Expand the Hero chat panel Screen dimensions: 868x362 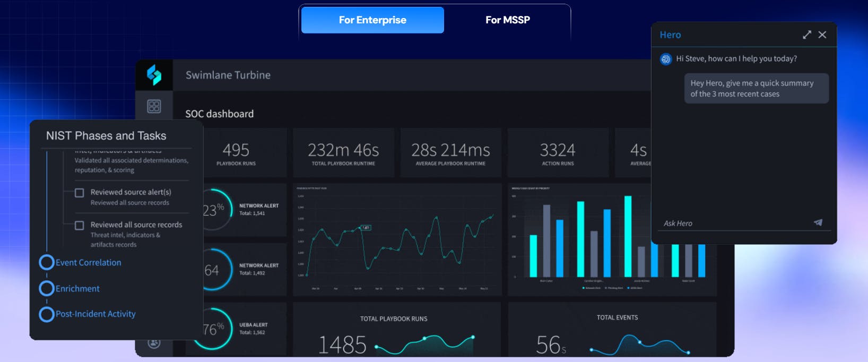click(806, 35)
